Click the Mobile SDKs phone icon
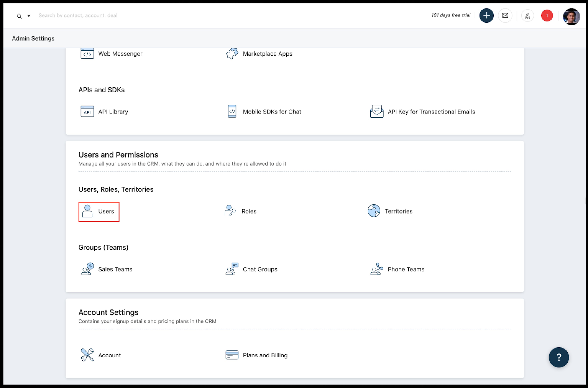 tap(232, 111)
